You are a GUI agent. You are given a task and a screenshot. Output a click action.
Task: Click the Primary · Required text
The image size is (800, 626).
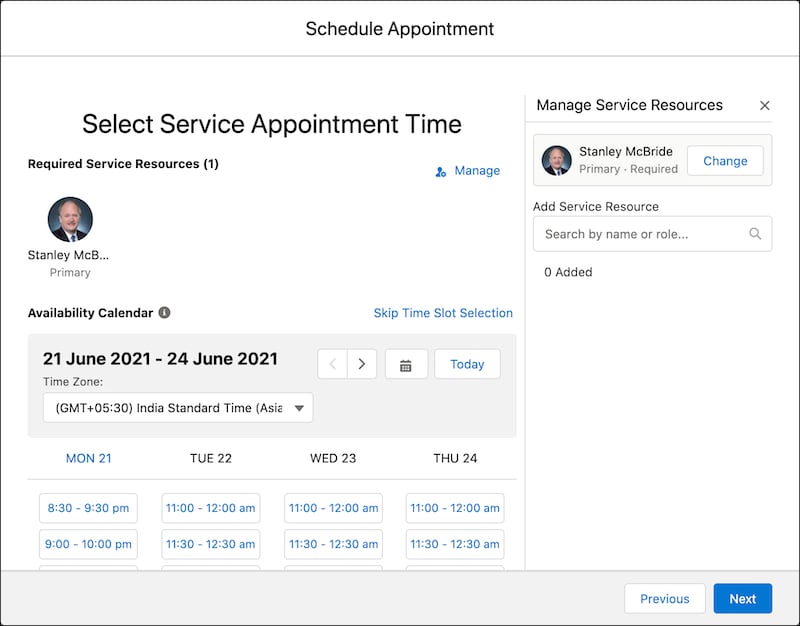tap(628, 169)
